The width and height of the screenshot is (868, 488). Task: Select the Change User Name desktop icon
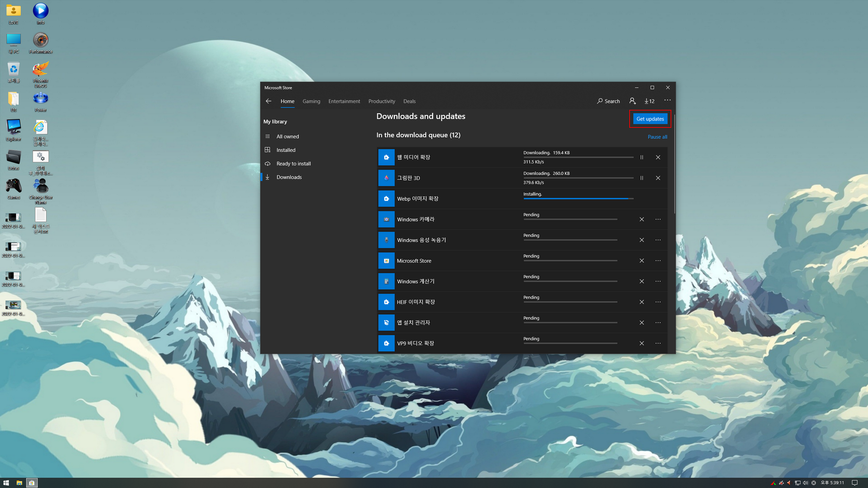point(41,191)
